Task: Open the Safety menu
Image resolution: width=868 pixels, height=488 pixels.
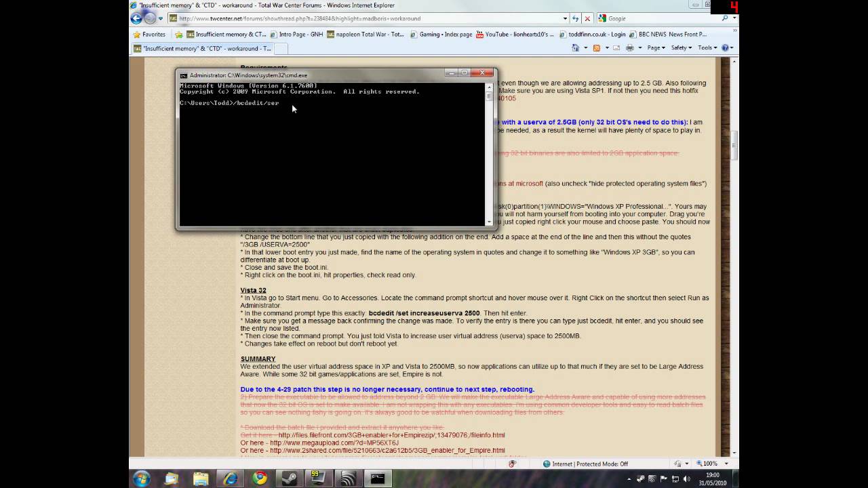Action: (681, 48)
